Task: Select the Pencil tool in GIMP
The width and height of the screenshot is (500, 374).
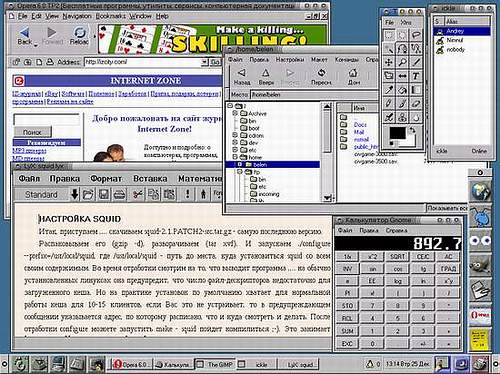Action: coord(389,103)
